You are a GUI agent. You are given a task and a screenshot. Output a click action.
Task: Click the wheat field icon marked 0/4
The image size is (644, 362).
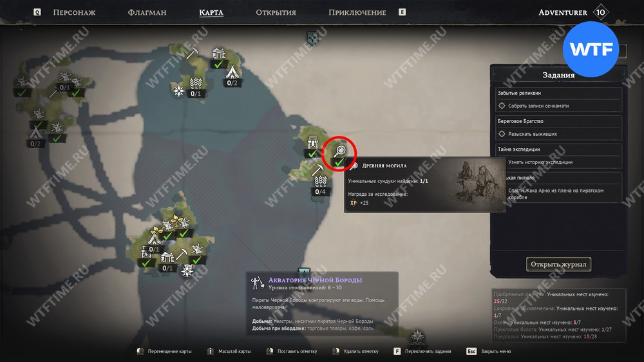pyautogui.click(x=320, y=181)
